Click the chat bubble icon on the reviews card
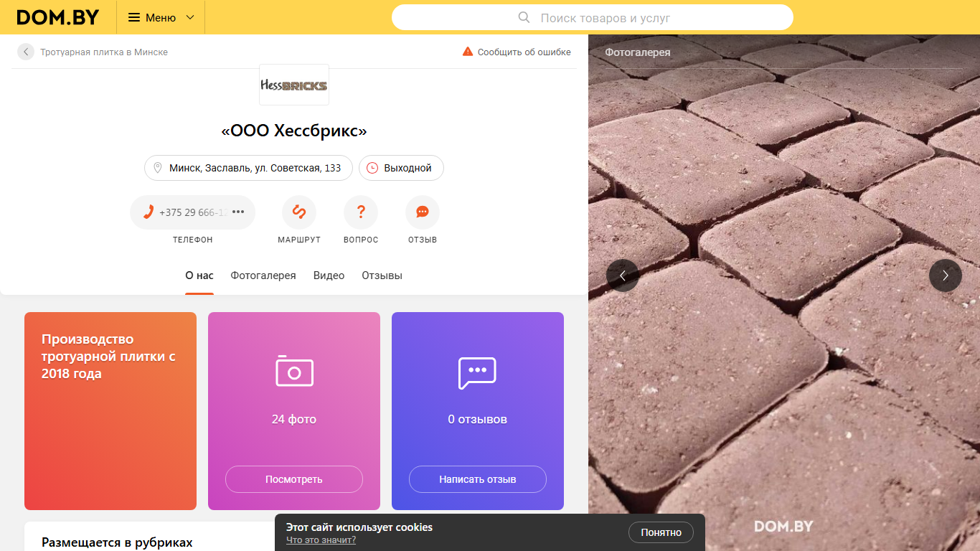This screenshot has width=980, height=551. tap(478, 372)
